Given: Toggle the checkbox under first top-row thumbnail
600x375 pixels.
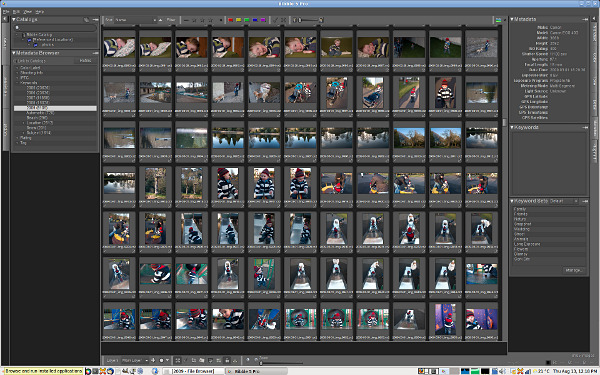Looking at the screenshot, I should (x=105, y=70).
